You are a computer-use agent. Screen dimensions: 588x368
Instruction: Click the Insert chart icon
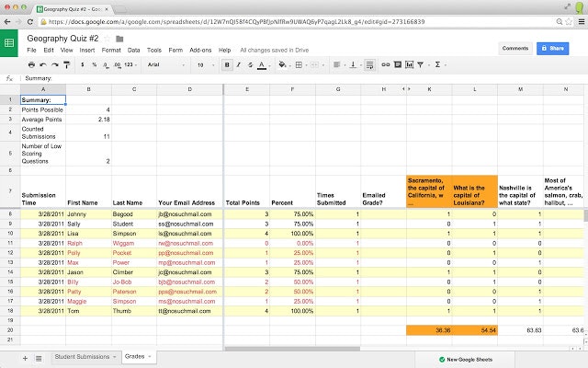point(410,65)
